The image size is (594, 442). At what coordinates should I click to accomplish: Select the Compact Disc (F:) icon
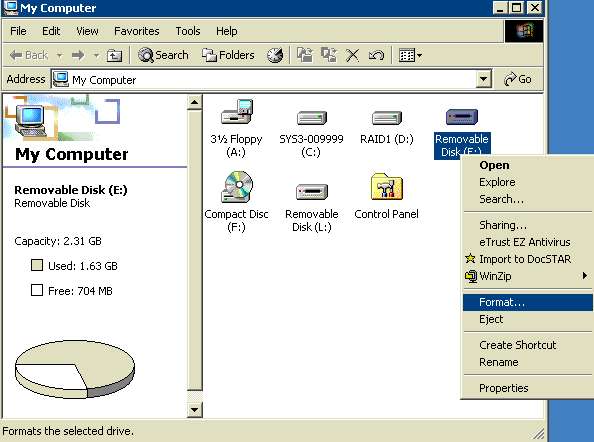(x=236, y=186)
